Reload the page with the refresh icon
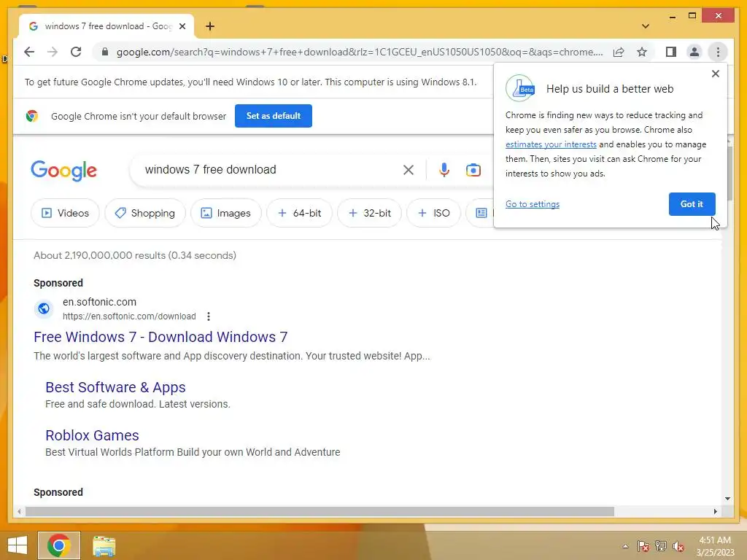This screenshot has height=560, width=747. coord(76,52)
